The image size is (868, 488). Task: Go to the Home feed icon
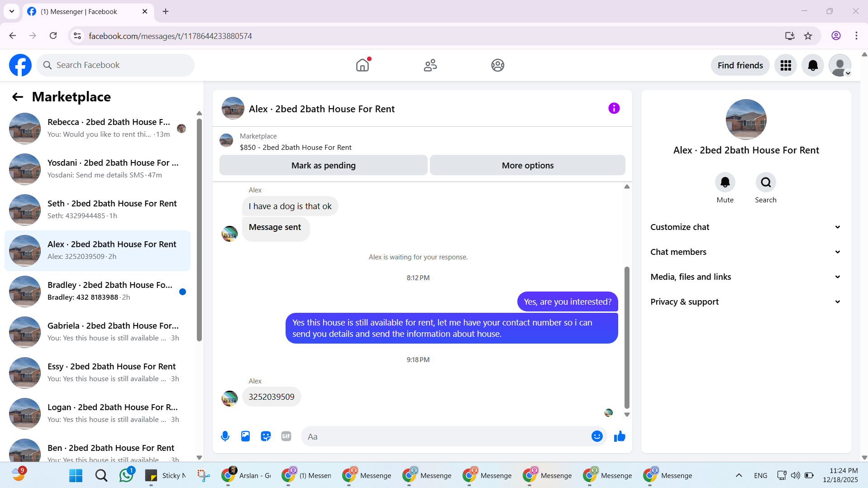pos(362,65)
